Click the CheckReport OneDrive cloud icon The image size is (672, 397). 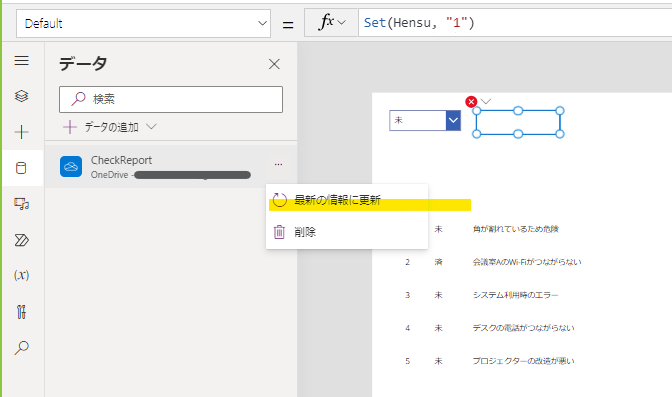tap(71, 167)
